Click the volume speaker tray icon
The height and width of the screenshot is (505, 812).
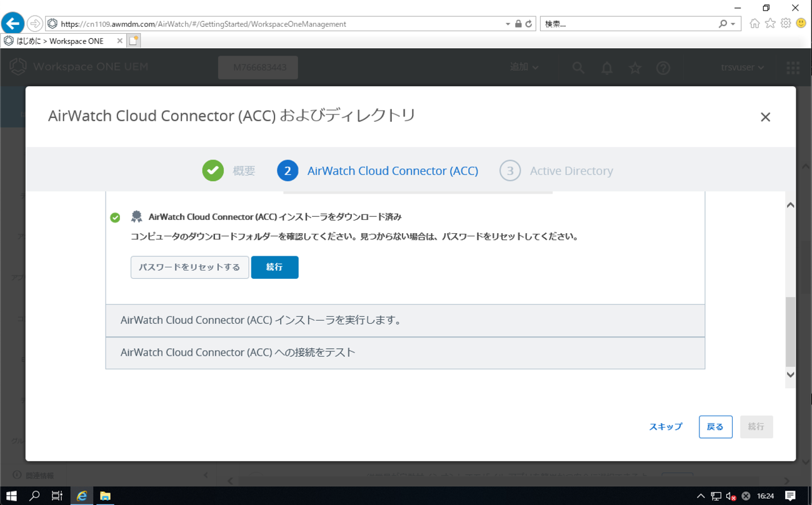pos(731,496)
